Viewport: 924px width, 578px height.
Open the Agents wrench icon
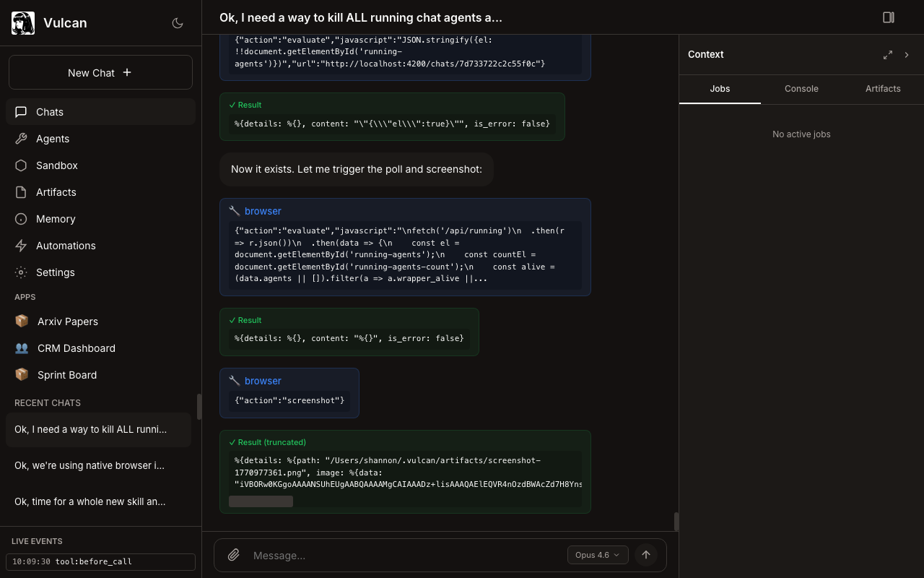21,139
